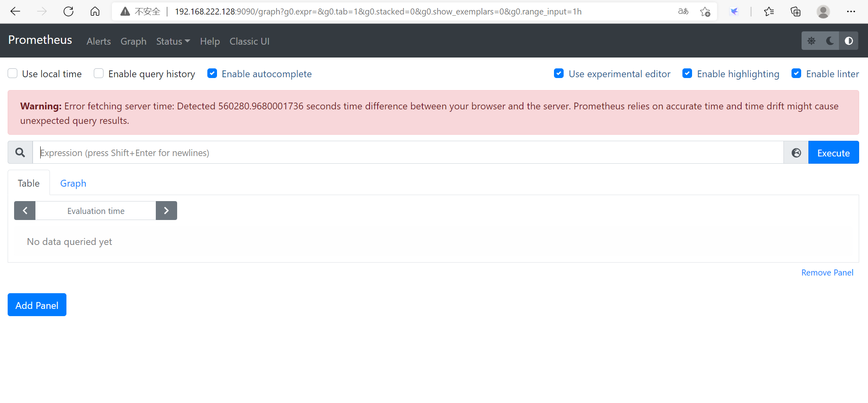Click the Remove Panel link
The height and width of the screenshot is (403, 868).
827,273
